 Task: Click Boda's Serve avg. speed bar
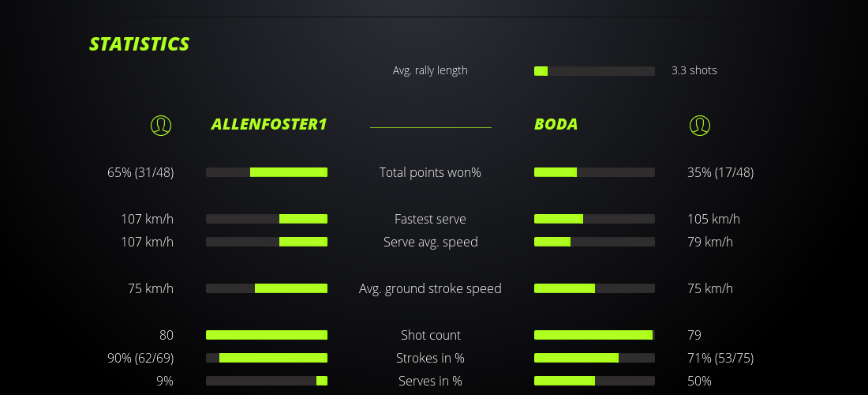[x=594, y=242]
